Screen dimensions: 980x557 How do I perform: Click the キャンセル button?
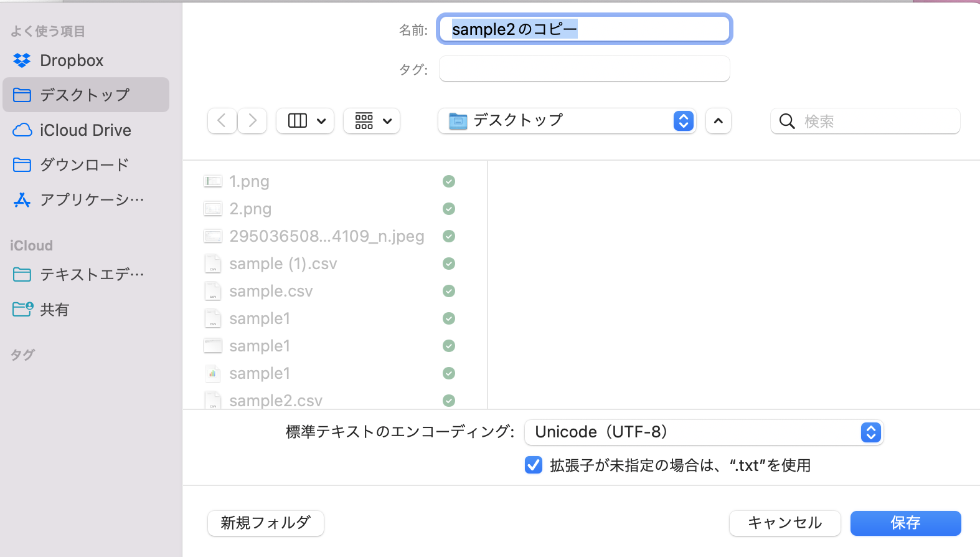[784, 523]
